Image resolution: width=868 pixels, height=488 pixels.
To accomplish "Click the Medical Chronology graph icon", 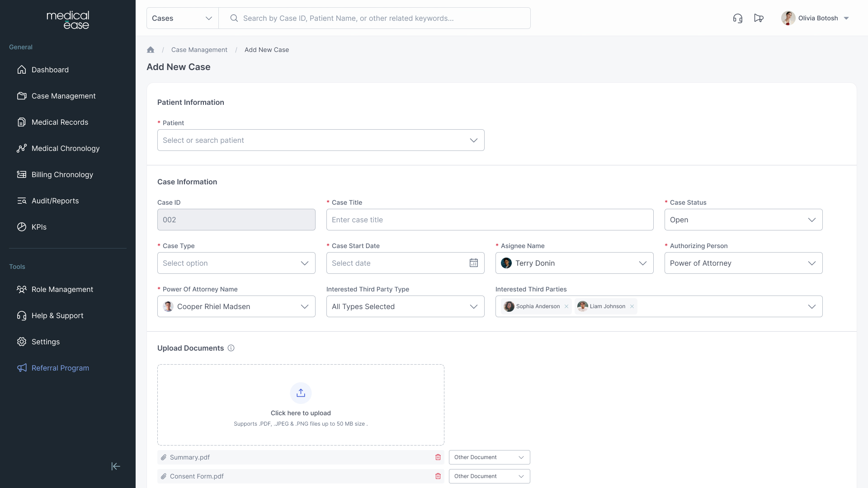I will 22,148.
